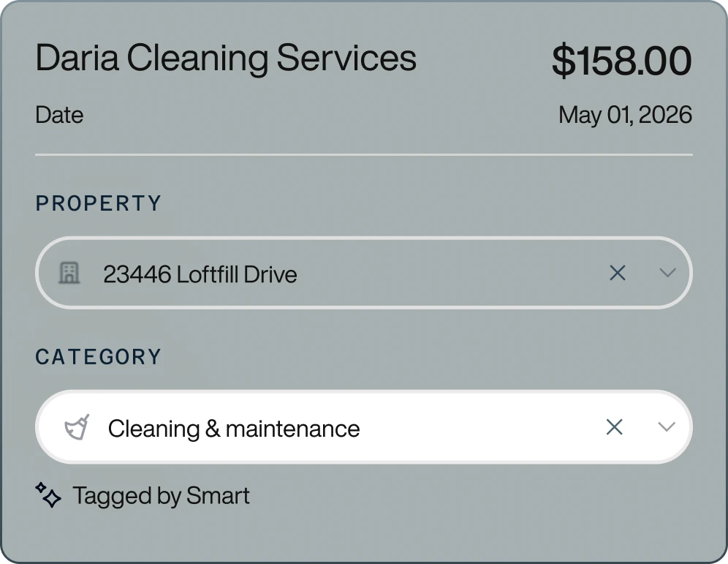Click the May 01, 2026 date value
The image size is (728, 564).
point(625,115)
